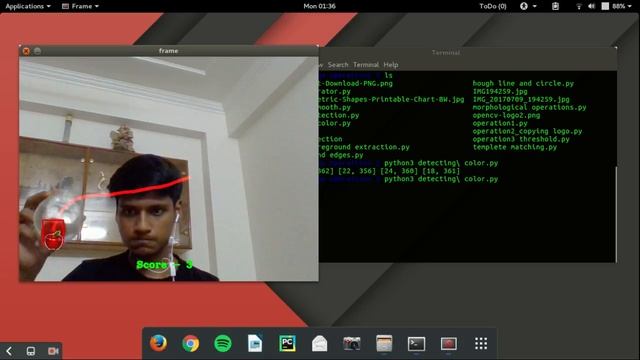Screen dimensions: 640x360
Task: Open the Applications menu in top bar
Action: click(28, 6)
